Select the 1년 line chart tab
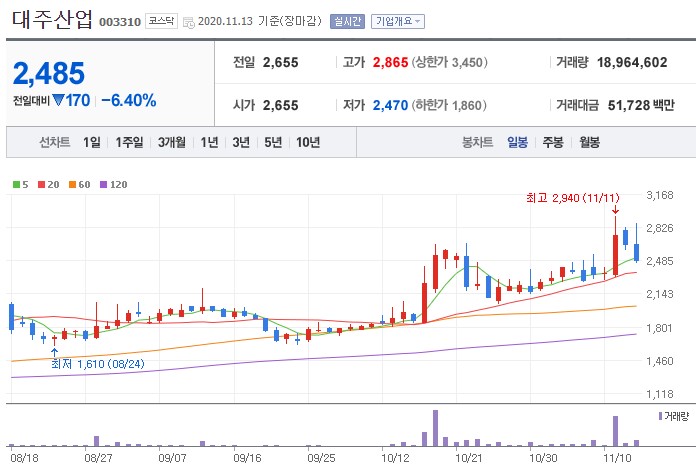The image size is (696, 467). pyautogui.click(x=209, y=142)
